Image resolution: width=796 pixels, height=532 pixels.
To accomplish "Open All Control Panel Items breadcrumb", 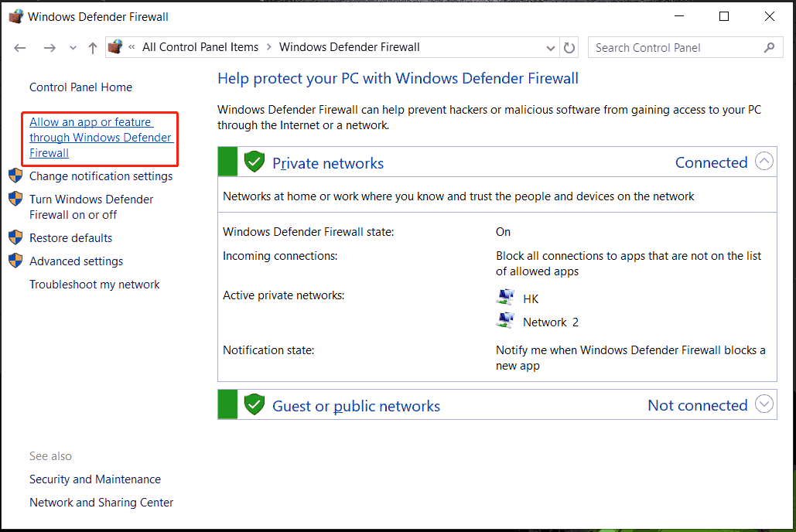I will click(200, 47).
